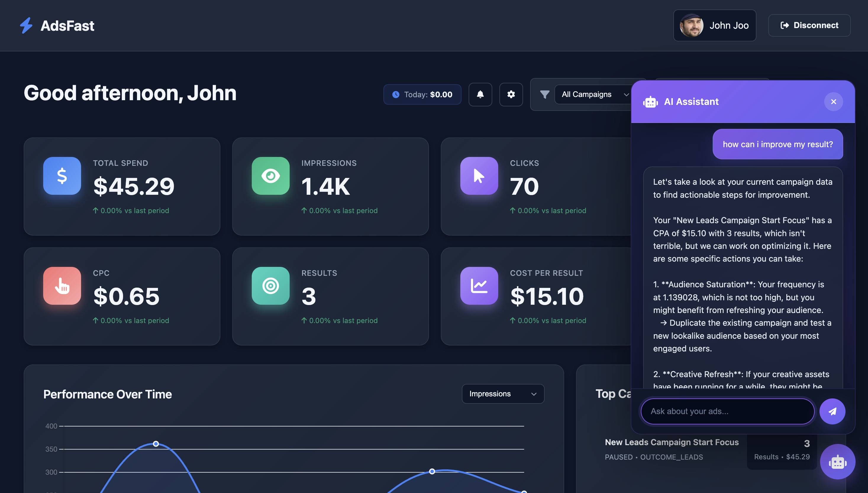Click the cursor icon on Clicks card
This screenshot has height=493, width=868.
(479, 176)
